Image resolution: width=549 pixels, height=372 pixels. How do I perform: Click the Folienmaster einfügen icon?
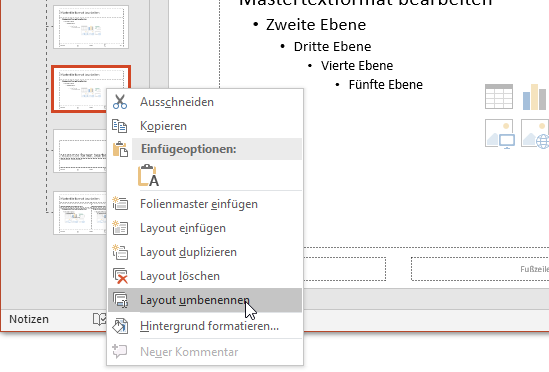click(120, 204)
